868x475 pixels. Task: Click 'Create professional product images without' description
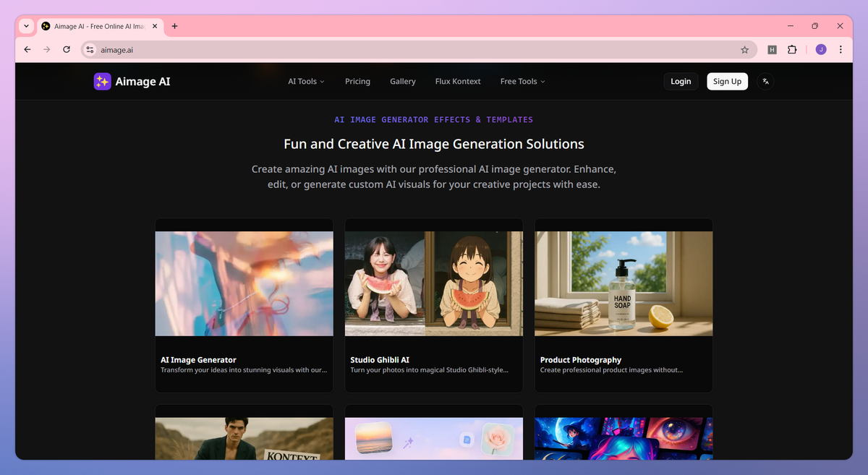point(612,370)
